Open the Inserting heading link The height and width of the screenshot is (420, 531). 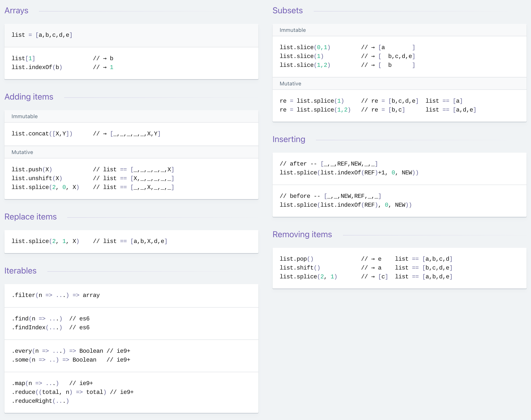coord(289,139)
